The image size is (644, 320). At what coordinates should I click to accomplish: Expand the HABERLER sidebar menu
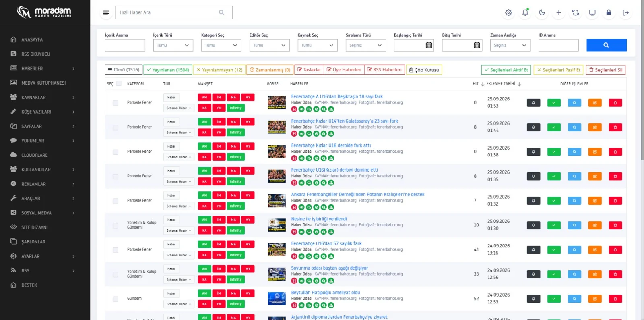click(42, 69)
